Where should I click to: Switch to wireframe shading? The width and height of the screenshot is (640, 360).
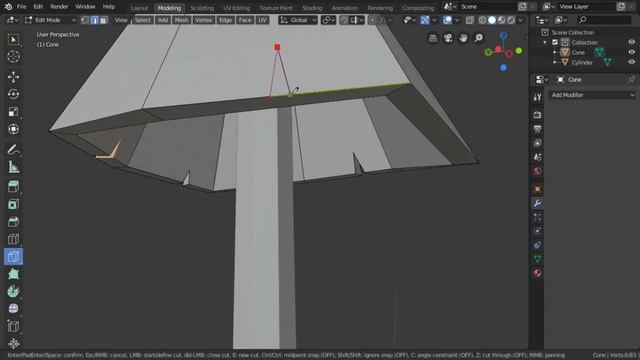(x=482, y=20)
